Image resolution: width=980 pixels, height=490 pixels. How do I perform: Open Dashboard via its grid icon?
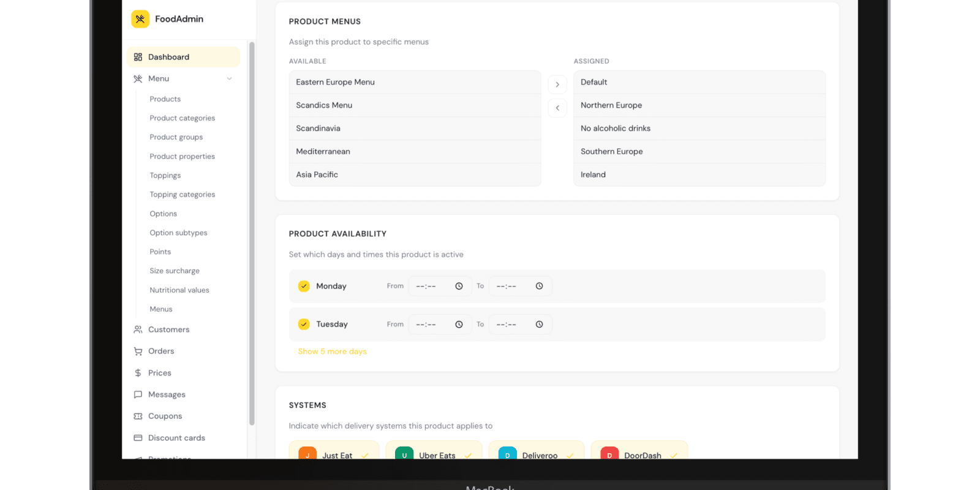click(138, 57)
